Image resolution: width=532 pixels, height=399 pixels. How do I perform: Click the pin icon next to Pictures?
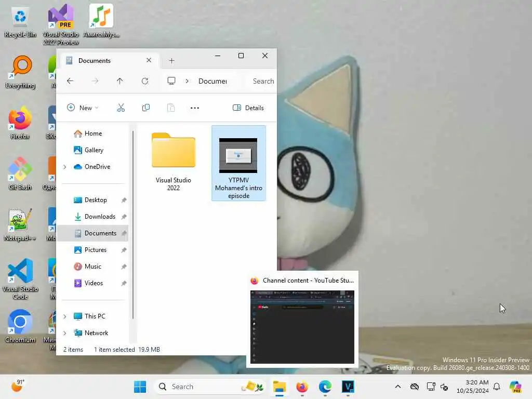pyautogui.click(x=124, y=250)
